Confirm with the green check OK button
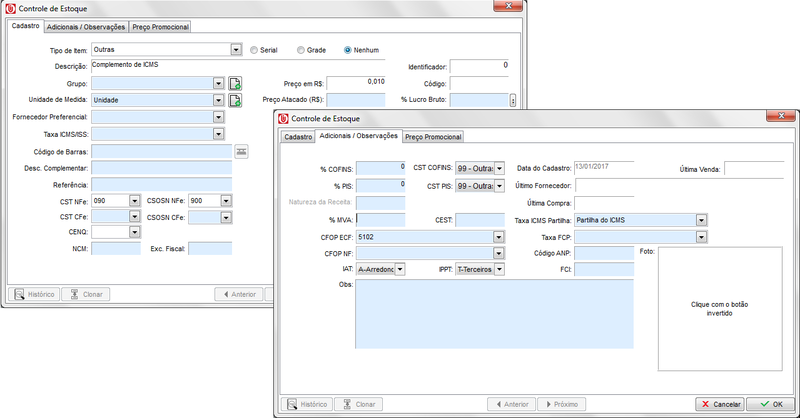800x418 pixels. coord(772,404)
